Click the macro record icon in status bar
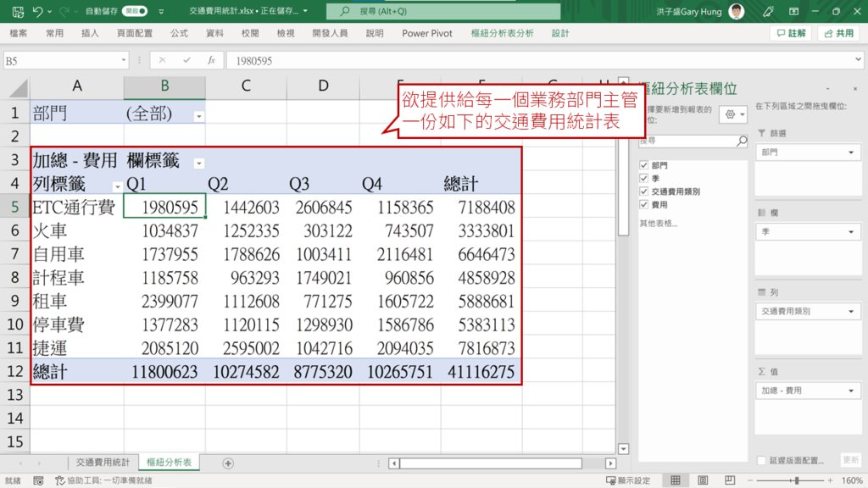This screenshot has width=868, height=488. coord(38,480)
